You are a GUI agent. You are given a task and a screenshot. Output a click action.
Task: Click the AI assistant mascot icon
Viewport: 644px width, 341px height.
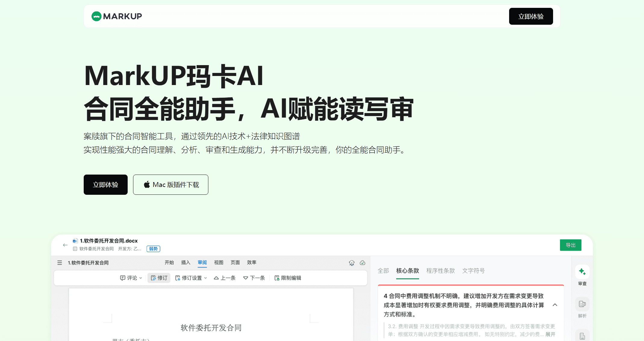(x=351, y=263)
